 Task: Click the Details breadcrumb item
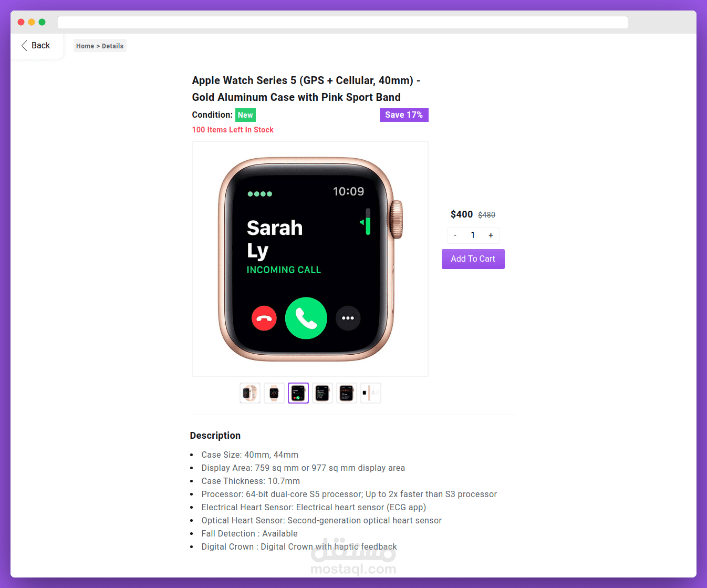[112, 46]
